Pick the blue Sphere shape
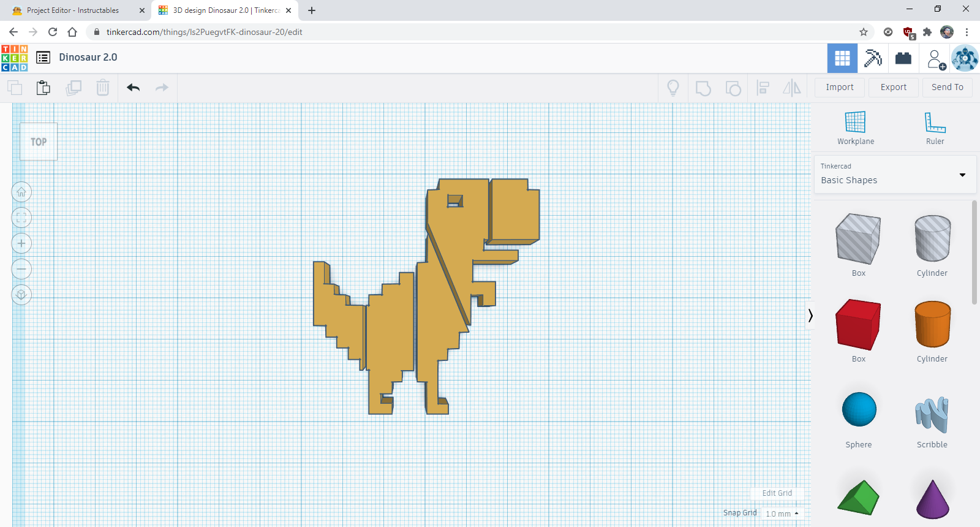980x527 pixels. 859,409
